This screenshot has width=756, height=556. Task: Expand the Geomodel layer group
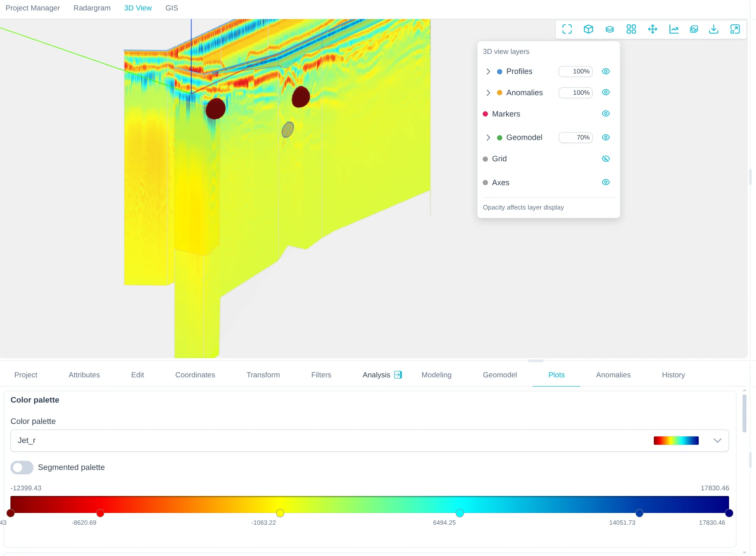(488, 137)
